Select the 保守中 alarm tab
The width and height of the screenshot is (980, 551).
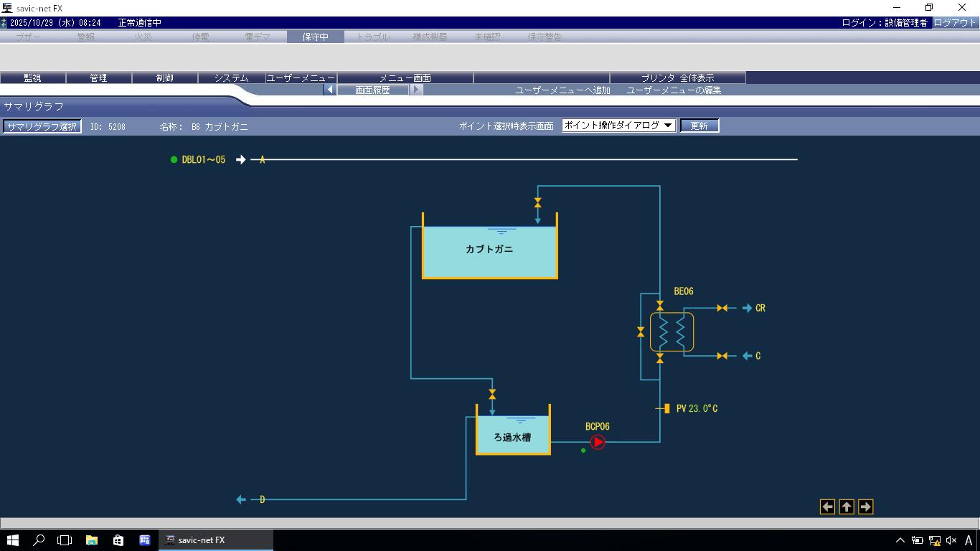(x=315, y=37)
